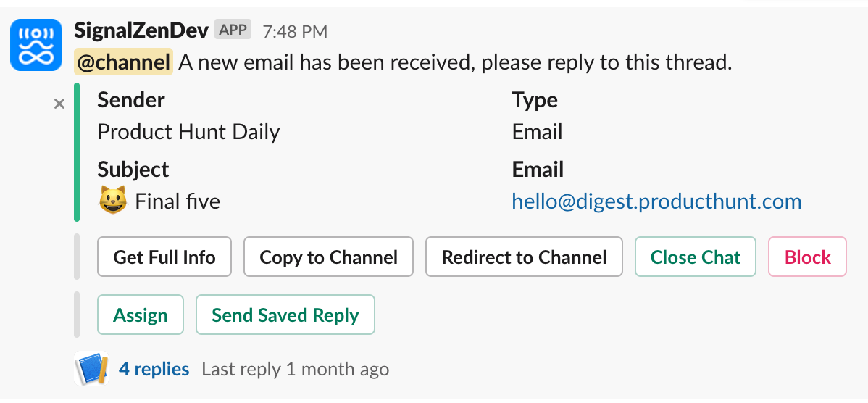Choose Send Saved Reply

click(x=285, y=315)
